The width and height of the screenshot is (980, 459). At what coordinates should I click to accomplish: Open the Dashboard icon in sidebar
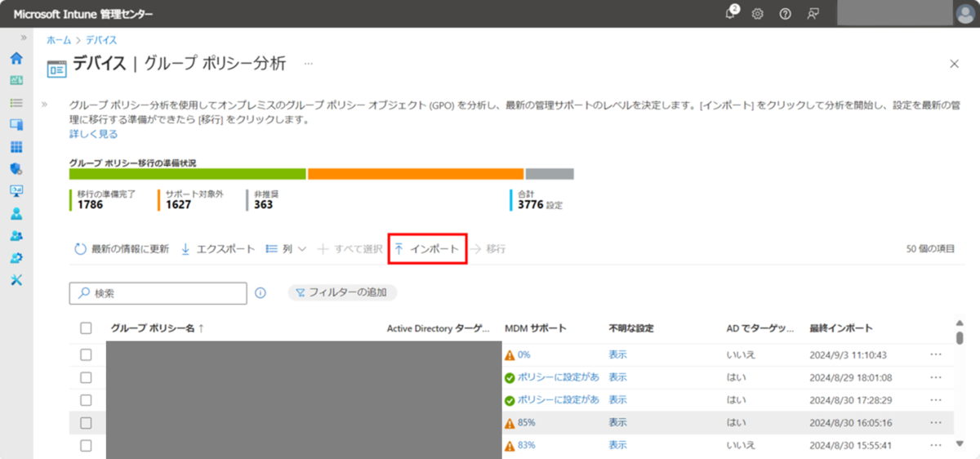[16, 81]
